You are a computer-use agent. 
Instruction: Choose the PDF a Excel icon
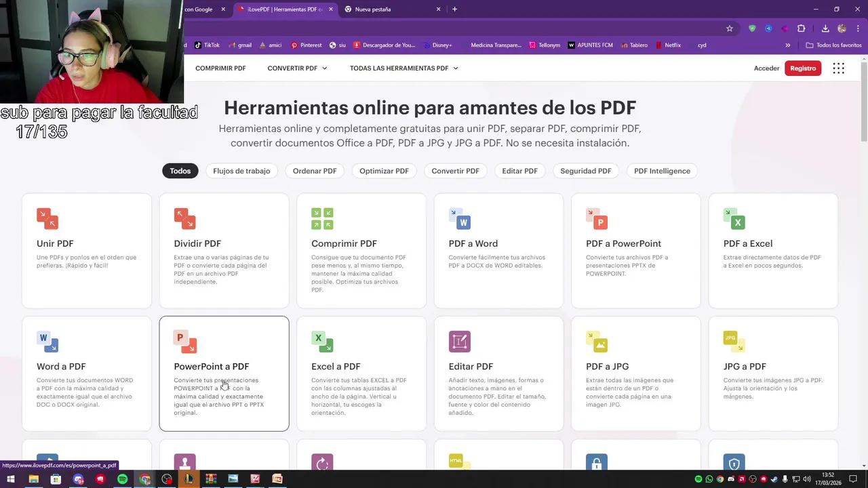pos(734,218)
